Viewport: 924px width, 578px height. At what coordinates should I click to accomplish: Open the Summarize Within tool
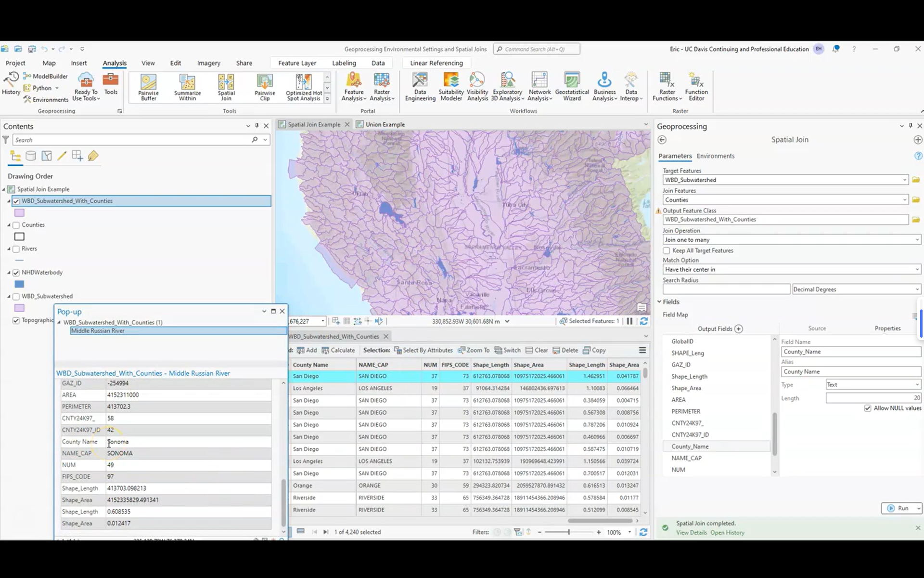pyautogui.click(x=187, y=87)
